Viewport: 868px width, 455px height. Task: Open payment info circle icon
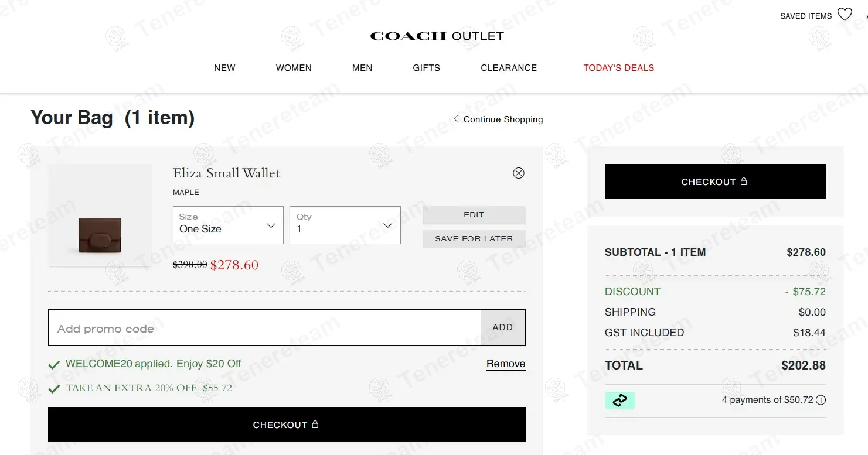click(821, 401)
